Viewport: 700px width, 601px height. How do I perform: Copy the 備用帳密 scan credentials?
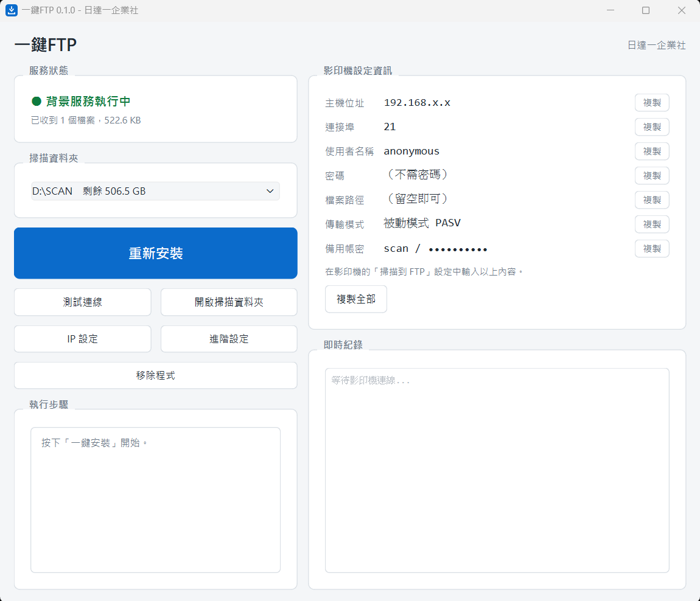point(652,249)
